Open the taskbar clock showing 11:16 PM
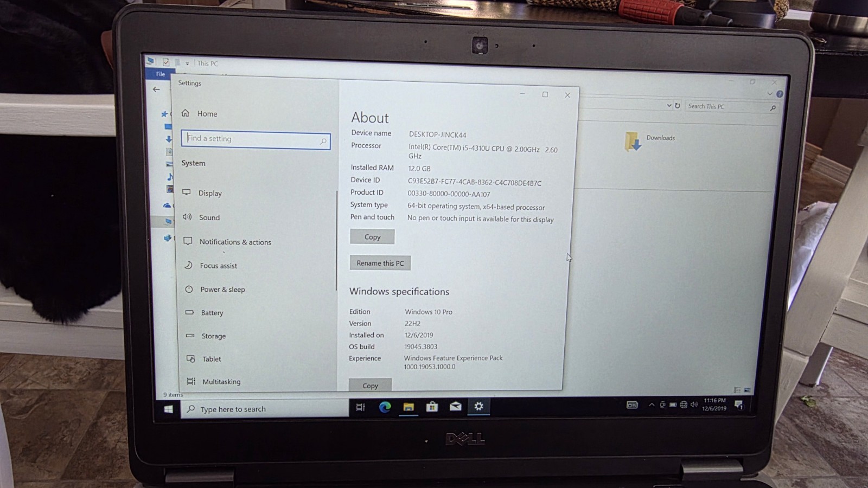 tap(714, 404)
